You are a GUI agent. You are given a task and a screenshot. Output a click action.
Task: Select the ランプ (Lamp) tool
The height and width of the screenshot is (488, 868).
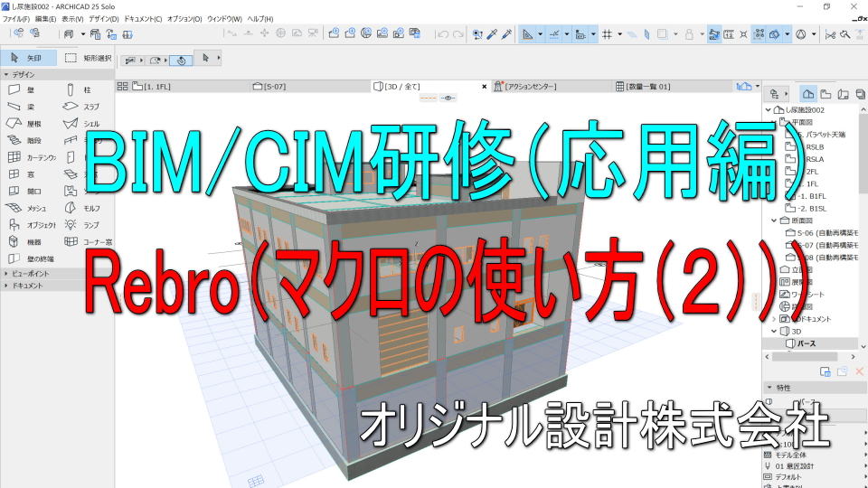(84, 224)
